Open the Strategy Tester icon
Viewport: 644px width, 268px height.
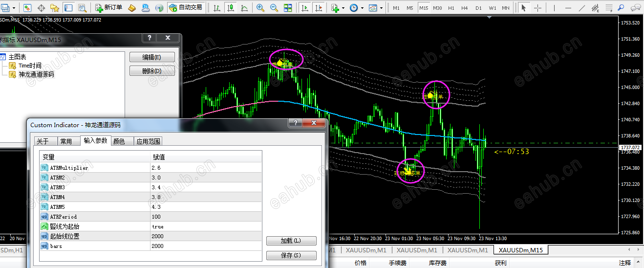pos(82,8)
